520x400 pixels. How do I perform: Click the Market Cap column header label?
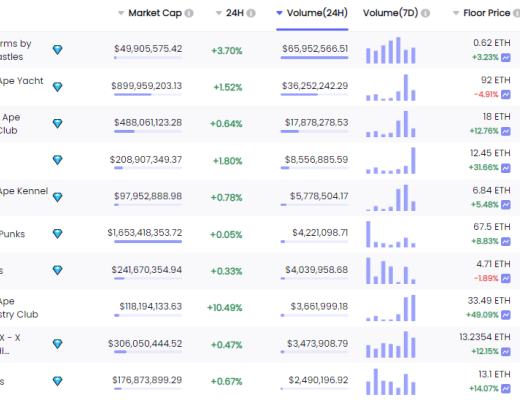(x=155, y=13)
